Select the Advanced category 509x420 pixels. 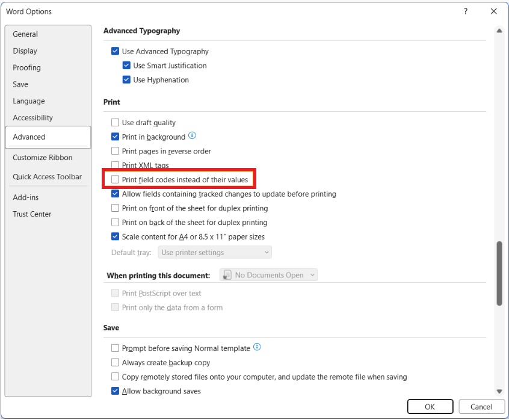point(48,137)
